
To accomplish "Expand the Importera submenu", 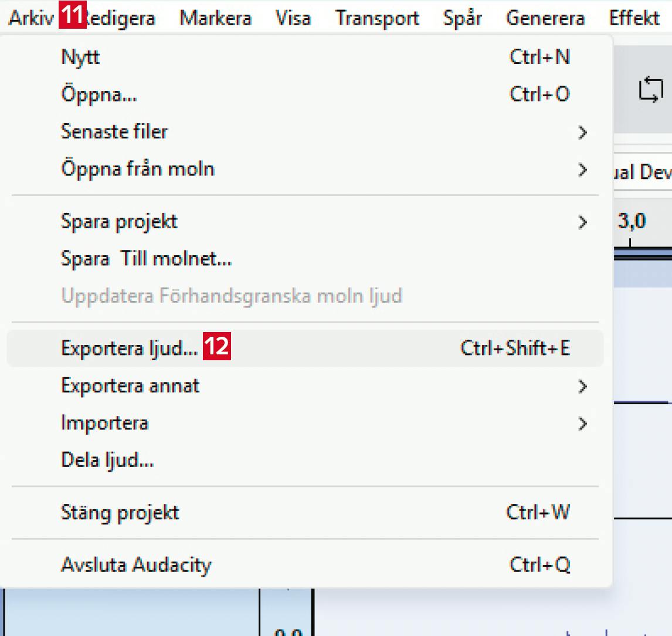I will click(x=104, y=423).
